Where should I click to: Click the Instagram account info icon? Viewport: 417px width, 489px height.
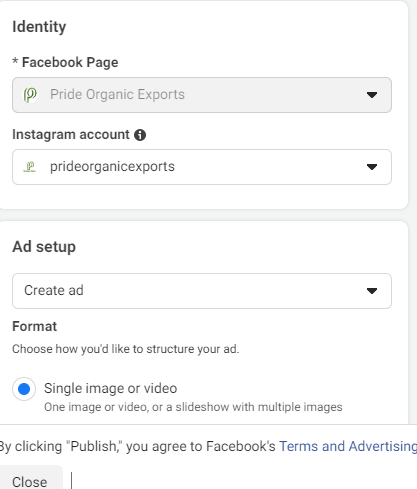point(140,135)
